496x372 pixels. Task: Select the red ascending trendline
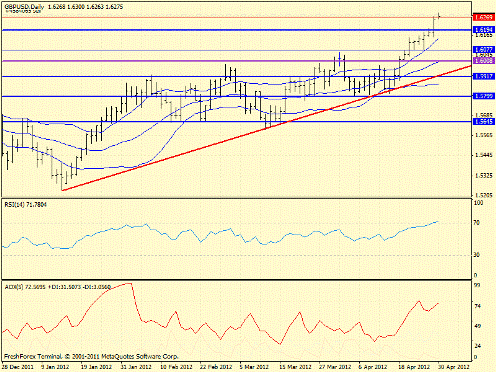(x=267, y=128)
